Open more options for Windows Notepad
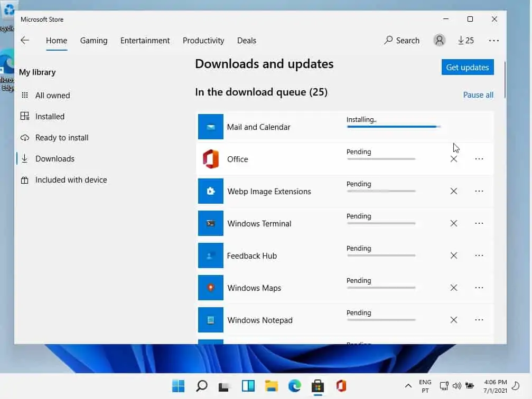 (479, 320)
